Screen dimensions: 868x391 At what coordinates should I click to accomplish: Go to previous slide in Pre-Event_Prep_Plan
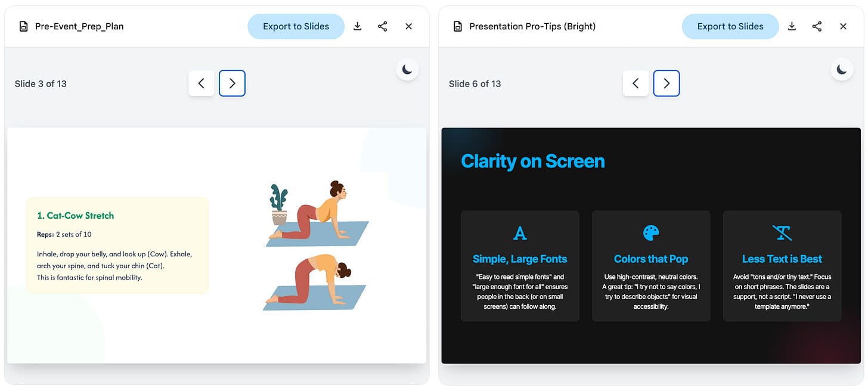tap(201, 83)
